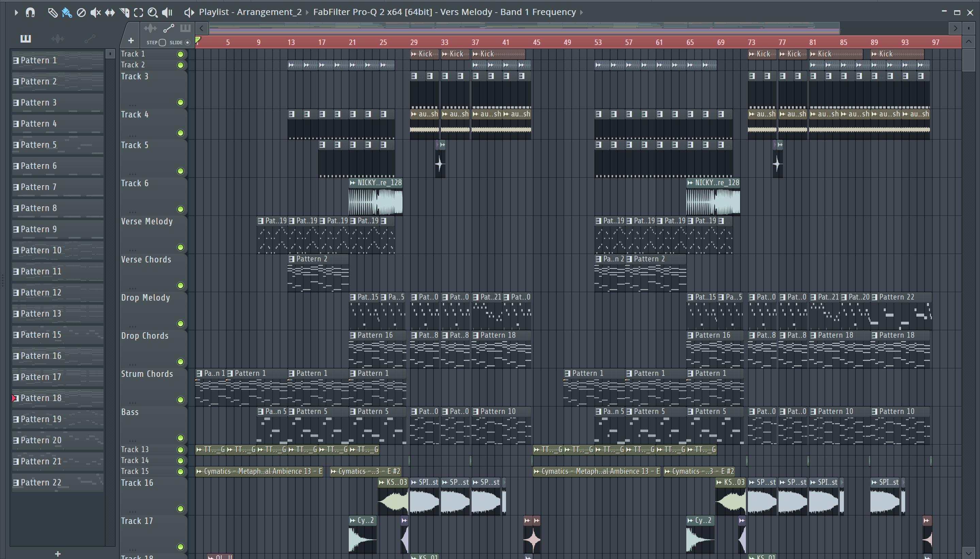Add a new playlist track group with plus tab
This screenshot has width=980, height=559.
(131, 40)
